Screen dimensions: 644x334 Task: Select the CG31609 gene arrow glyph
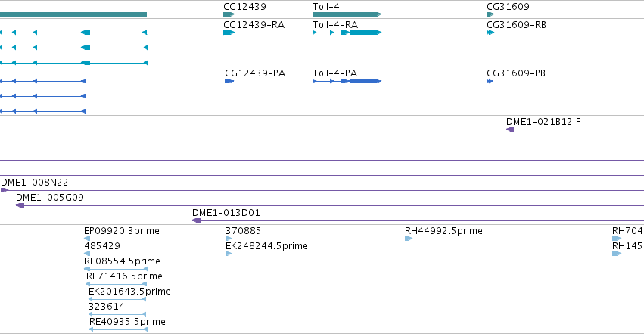[490, 14]
